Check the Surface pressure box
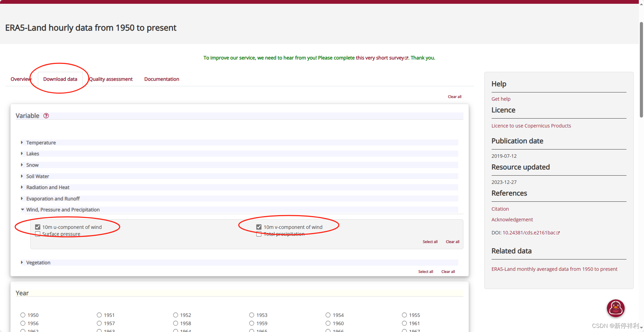 click(38, 234)
